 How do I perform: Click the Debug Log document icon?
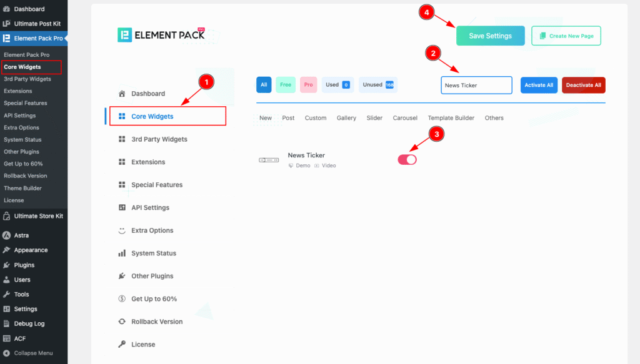(x=6, y=323)
